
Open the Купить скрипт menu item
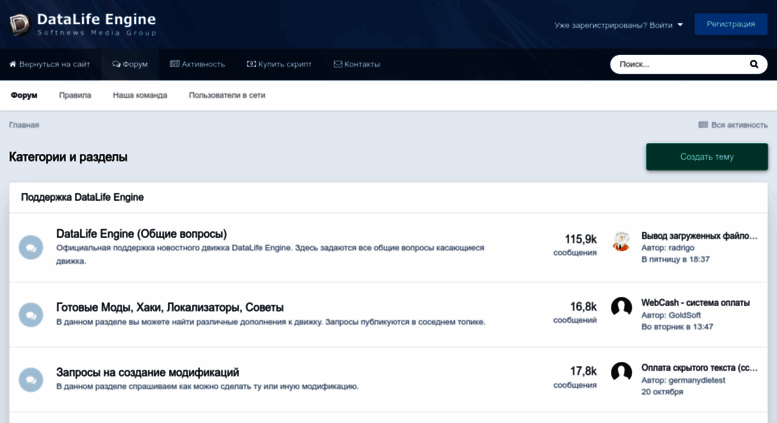coord(279,64)
